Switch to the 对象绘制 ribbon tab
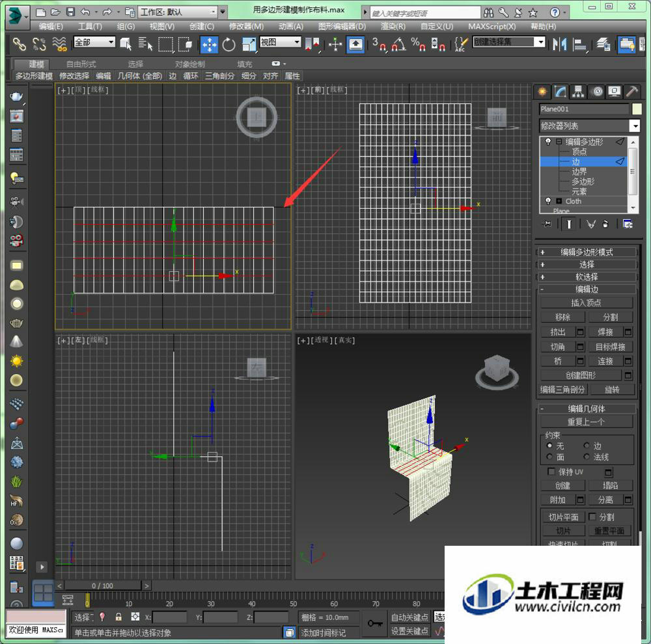 point(189,64)
